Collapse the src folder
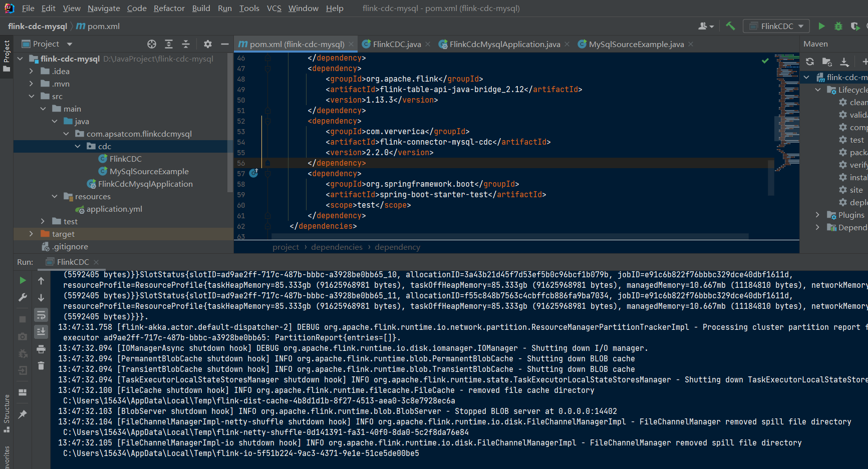The width and height of the screenshot is (868, 469). click(x=32, y=96)
